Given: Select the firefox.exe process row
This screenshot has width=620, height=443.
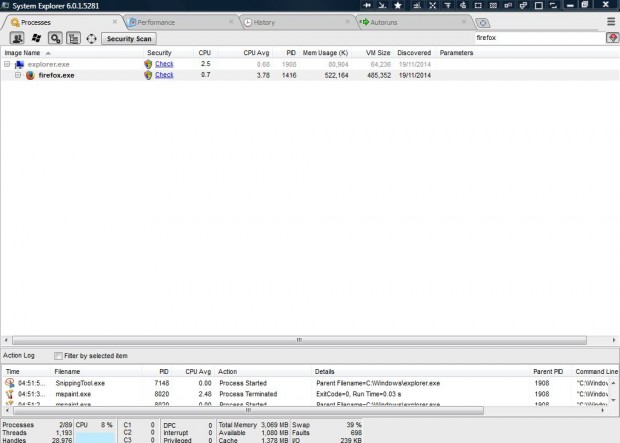Looking at the screenshot, I should click(x=310, y=75).
